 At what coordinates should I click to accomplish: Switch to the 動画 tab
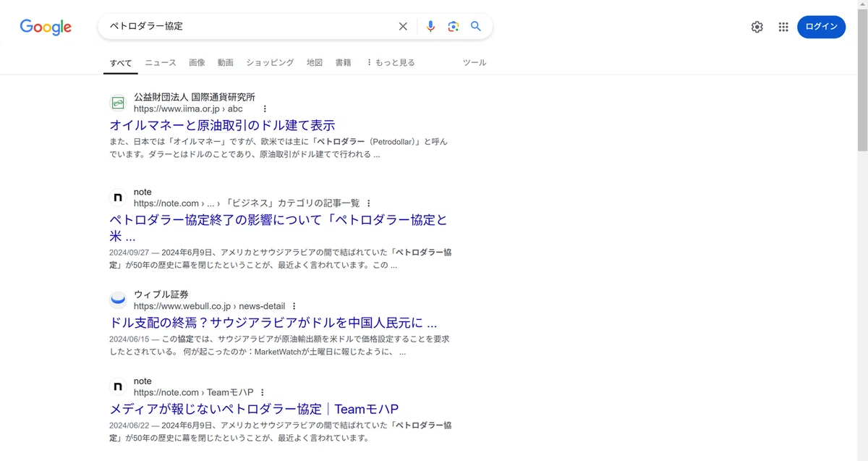226,63
